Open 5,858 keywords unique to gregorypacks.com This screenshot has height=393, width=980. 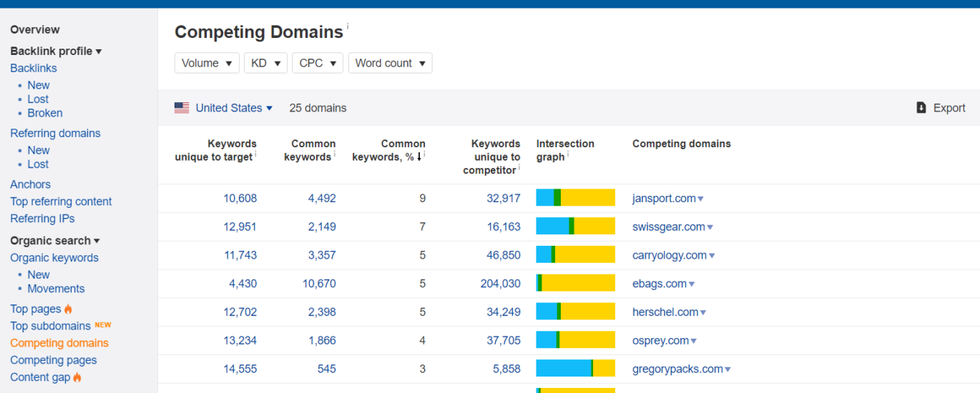(507, 369)
